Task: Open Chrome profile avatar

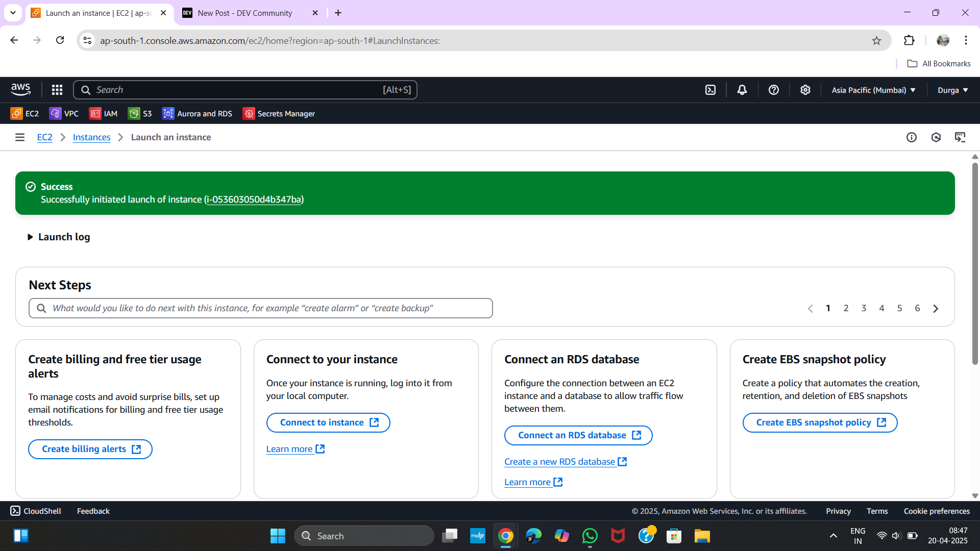Action: pyautogui.click(x=943, y=40)
